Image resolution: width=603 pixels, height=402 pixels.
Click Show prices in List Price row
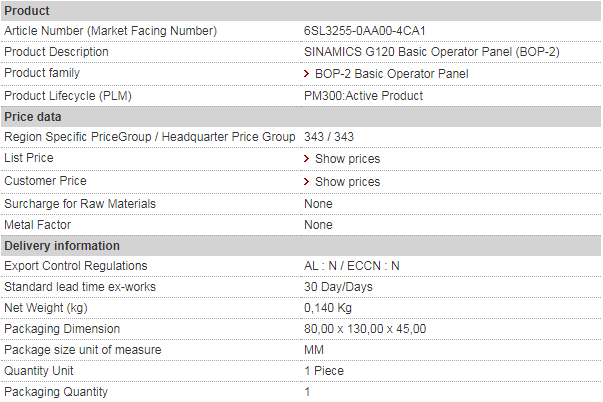347,158
